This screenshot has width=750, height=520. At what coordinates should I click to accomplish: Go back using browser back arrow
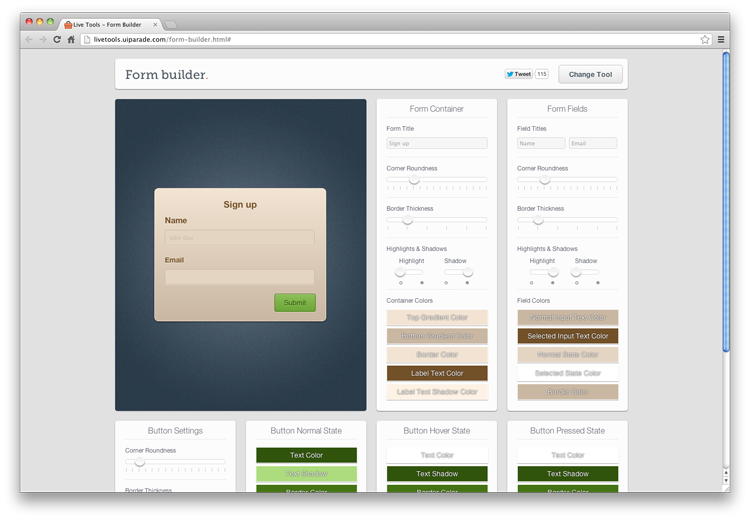(29, 39)
